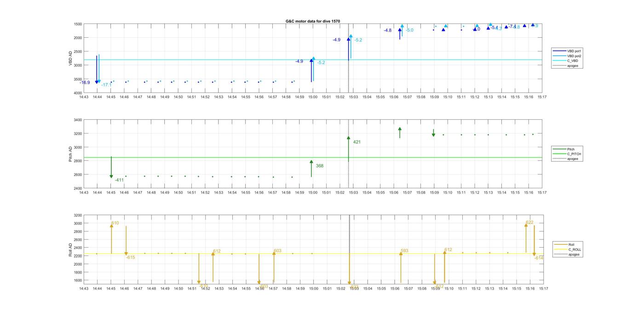Click the green C_PITCH line sample in legend

point(559,154)
